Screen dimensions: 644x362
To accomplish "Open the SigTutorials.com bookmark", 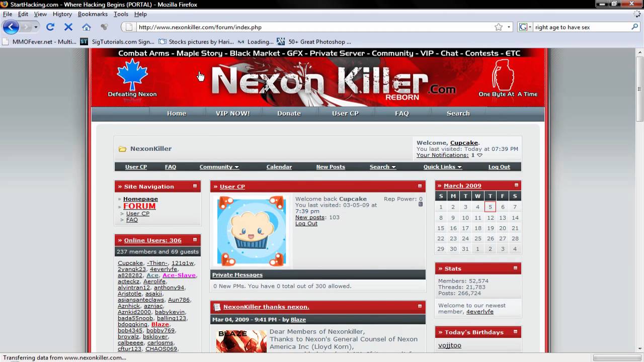I will pos(117,42).
